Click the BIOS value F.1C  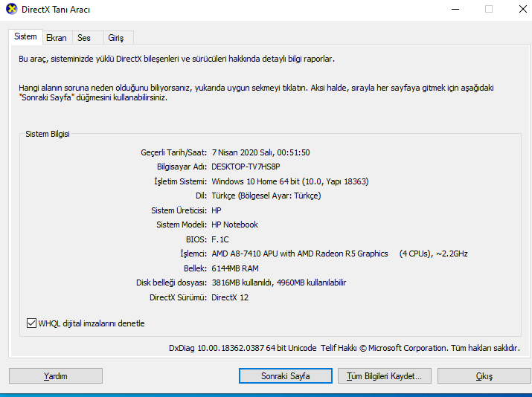point(220,239)
